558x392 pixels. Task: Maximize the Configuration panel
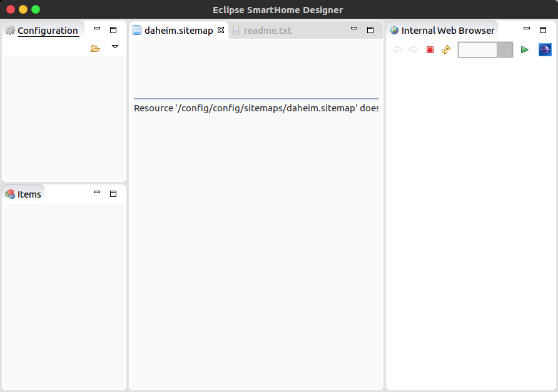point(113,30)
